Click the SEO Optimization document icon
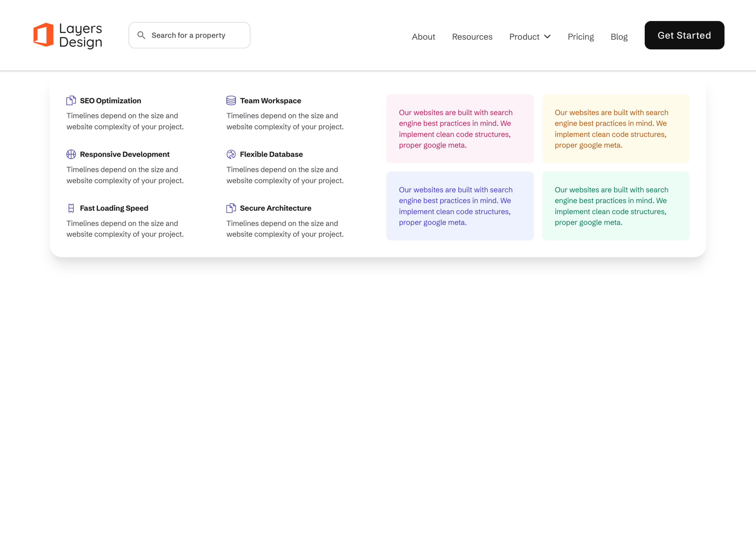This screenshot has height=537, width=756. point(71,100)
